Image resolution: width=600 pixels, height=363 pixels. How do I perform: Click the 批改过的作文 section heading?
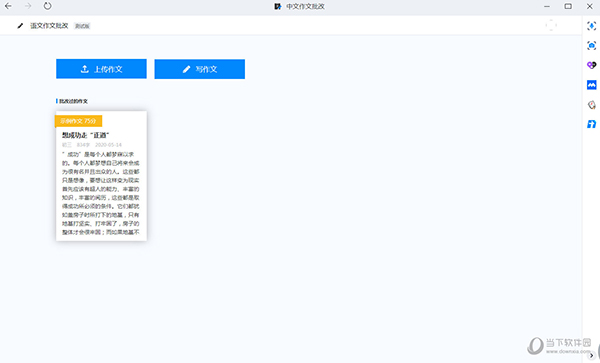(73, 101)
